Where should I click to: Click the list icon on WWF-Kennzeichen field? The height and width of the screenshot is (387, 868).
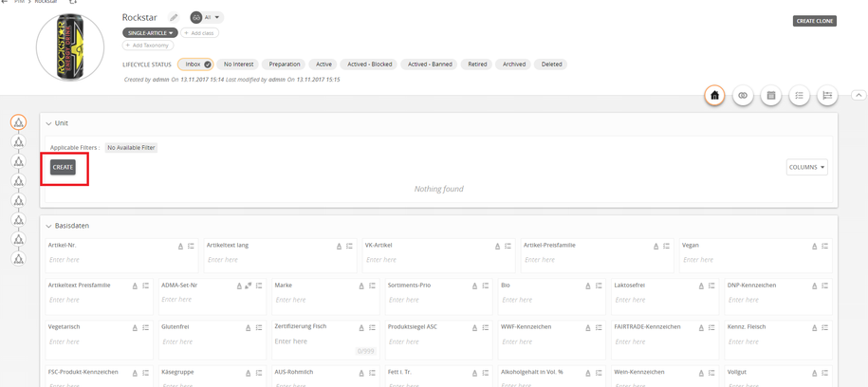(599, 327)
